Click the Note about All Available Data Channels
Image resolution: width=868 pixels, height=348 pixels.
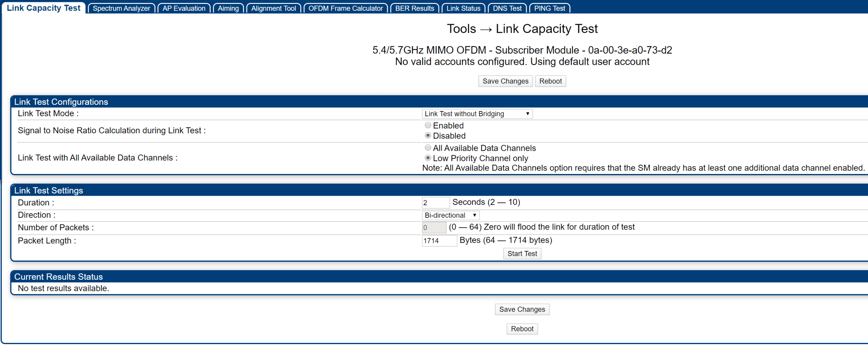[x=644, y=168]
